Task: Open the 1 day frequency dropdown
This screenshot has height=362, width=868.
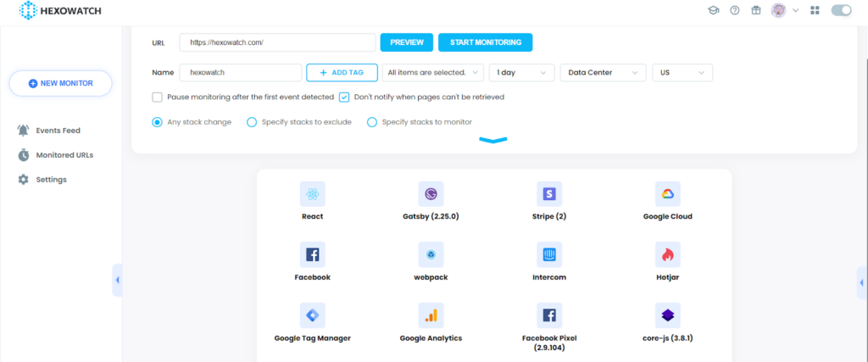Action: coord(521,73)
